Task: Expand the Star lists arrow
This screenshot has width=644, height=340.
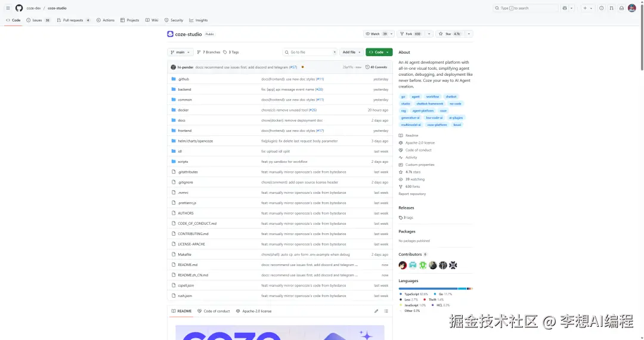Action: [x=469, y=34]
